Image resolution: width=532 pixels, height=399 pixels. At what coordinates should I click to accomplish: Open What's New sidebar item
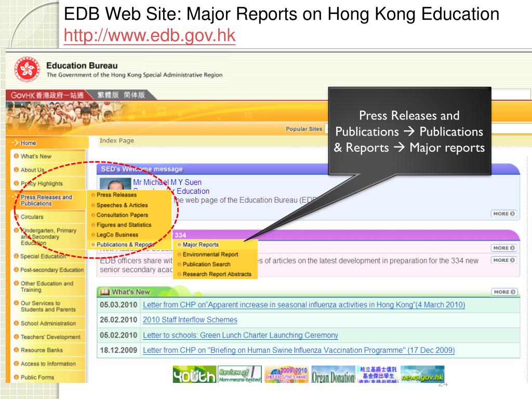[36, 156]
